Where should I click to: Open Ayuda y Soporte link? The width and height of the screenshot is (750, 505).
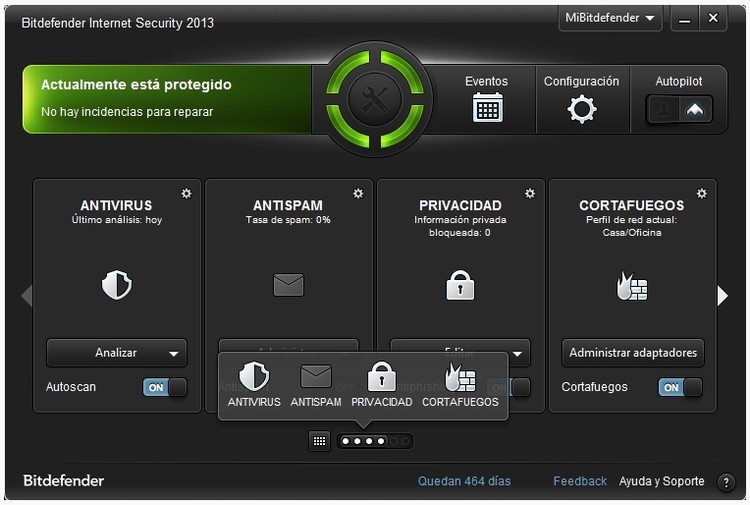tap(662, 481)
